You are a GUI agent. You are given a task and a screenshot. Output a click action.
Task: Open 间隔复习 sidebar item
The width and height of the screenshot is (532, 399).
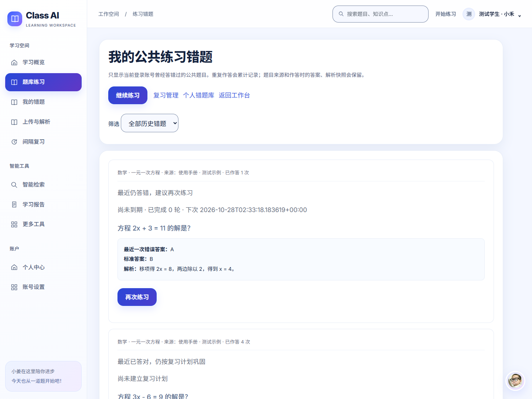tap(43, 142)
